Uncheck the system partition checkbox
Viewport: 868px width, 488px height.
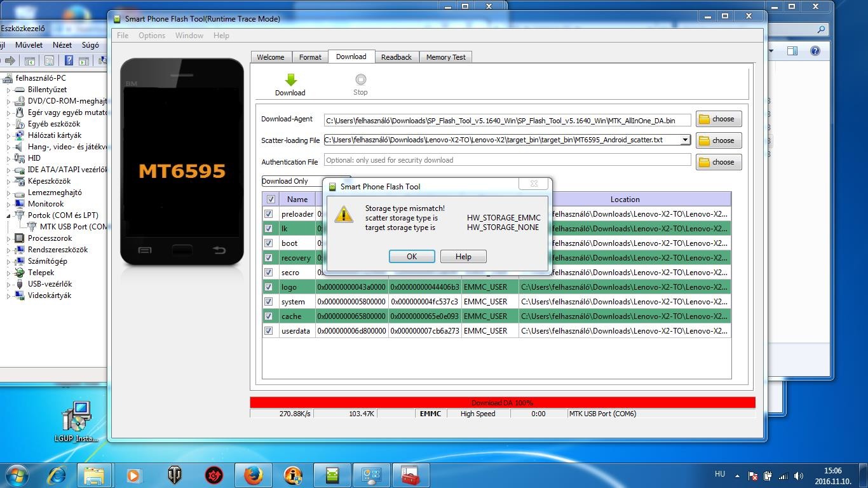click(x=269, y=302)
